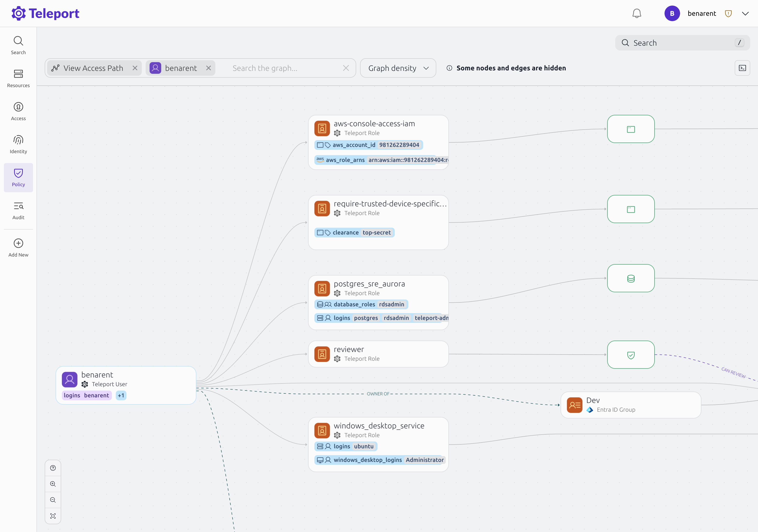Image resolution: width=758 pixels, height=532 pixels.
Task: Click the zoom in graph control
Action: point(53,484)
